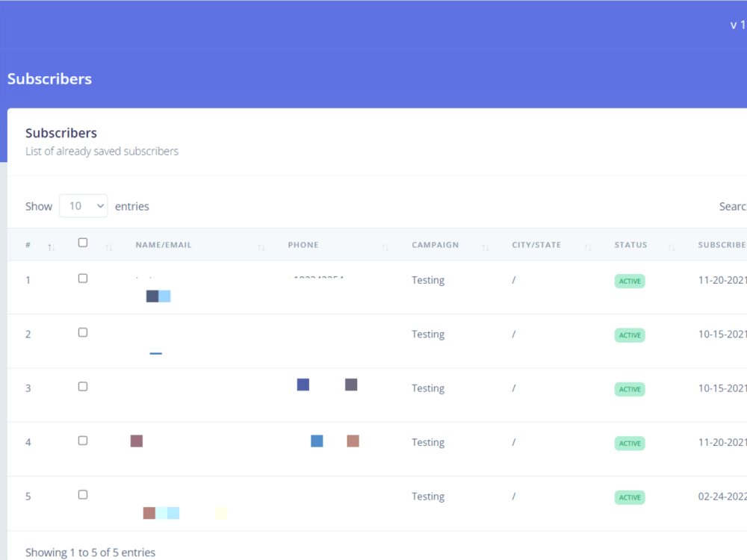Click sort arrows beside the header checkbox
This screenshot has height=560, width=747.
pyautogui.click(x=108, y=247)
